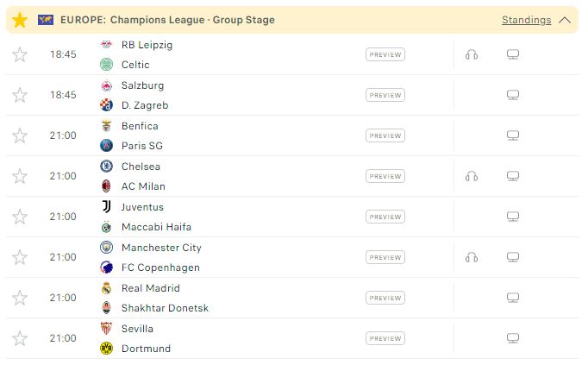Open the Standings link
This screenshot has width=588, height=365.
[527, 20]
